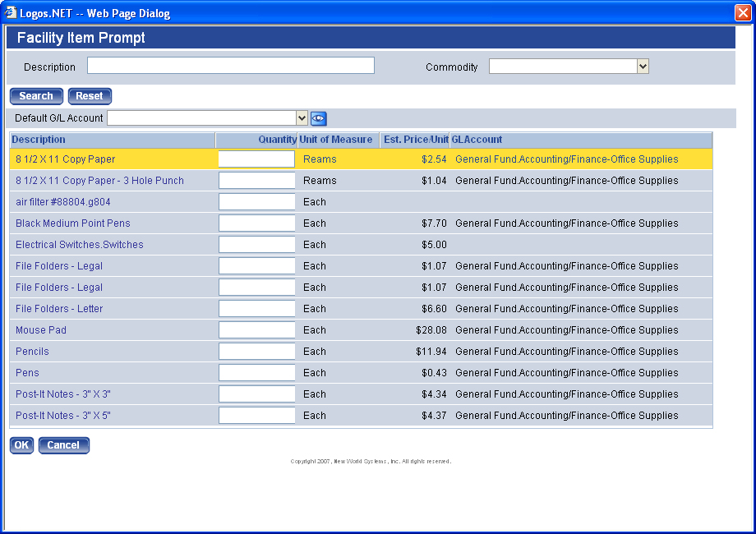Viewport: 756px width, 534px height.
Task: Close the Web Page Dialog window
Action: pyautogui.click(x=742, y=12)
